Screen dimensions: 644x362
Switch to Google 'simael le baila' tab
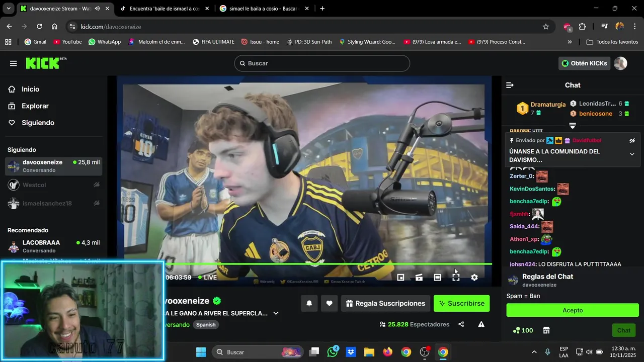pos(264,9)
